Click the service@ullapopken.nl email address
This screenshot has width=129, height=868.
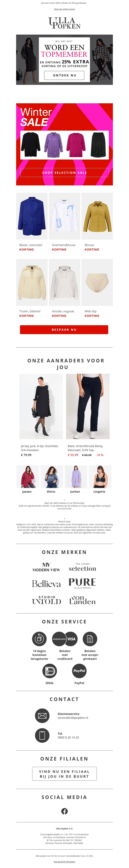coord(73,718)
